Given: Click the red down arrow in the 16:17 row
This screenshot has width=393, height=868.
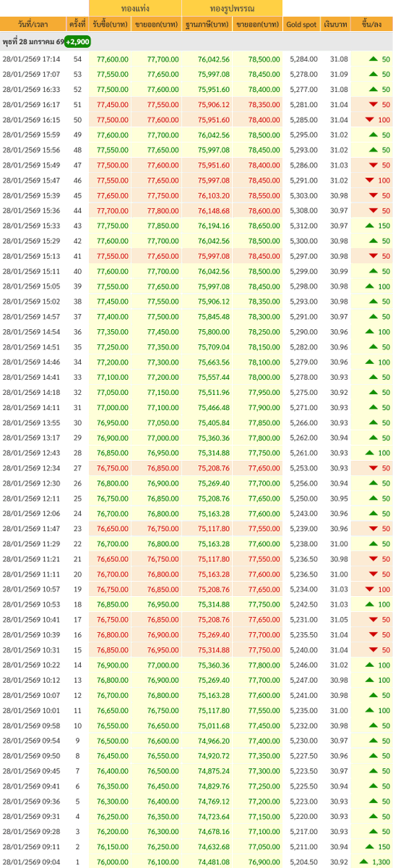Looking at the screenshot, I should click(373, 104).
